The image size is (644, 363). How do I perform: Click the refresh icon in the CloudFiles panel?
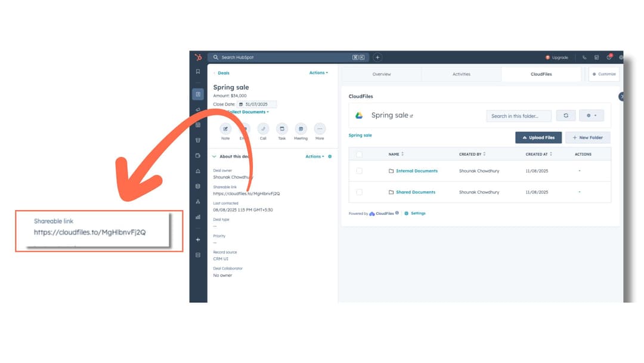pyautogui.click(x=565, y=115)
